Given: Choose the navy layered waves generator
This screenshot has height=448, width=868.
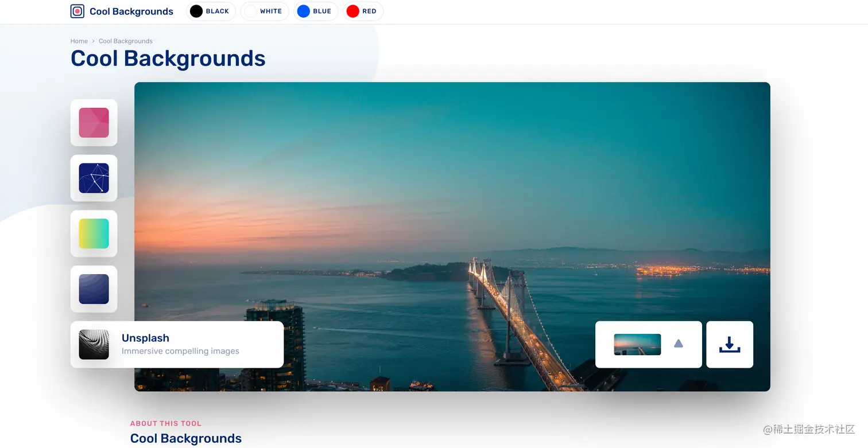Looking at the screenshot, I should click(x=94, y=289).
